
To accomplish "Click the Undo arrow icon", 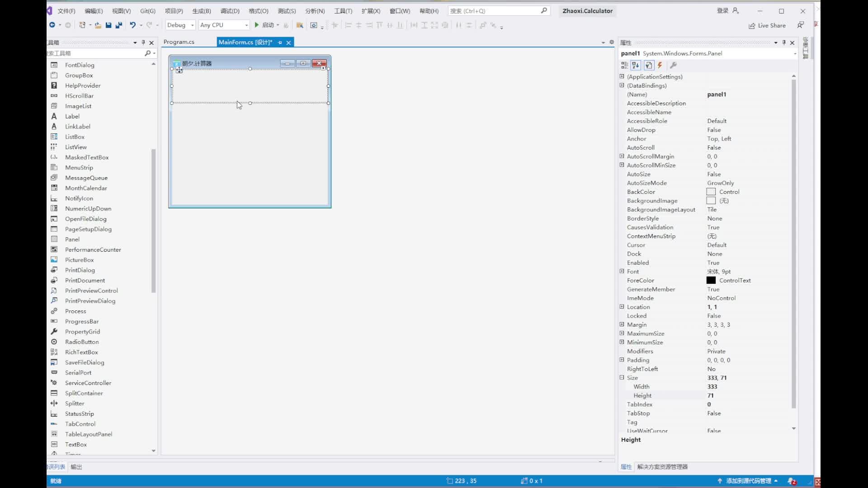I will tap(132, 25).
